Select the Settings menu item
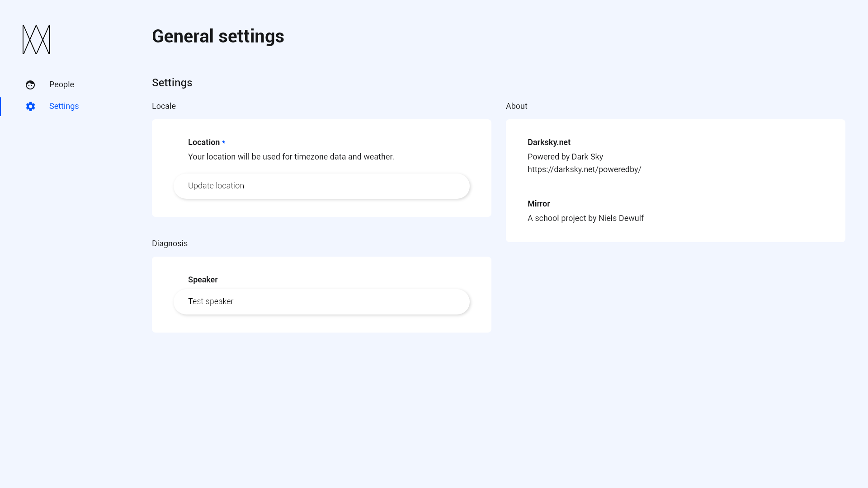 (64, 106)
